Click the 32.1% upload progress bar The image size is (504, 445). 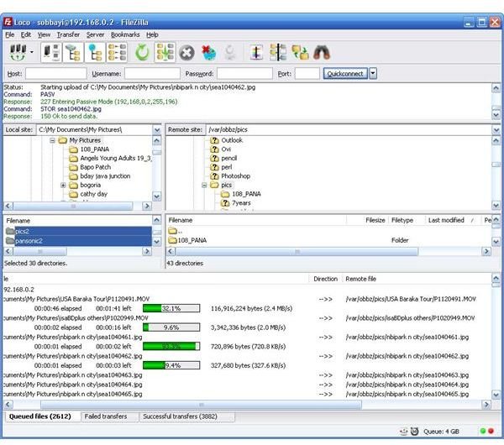point(171,308)
